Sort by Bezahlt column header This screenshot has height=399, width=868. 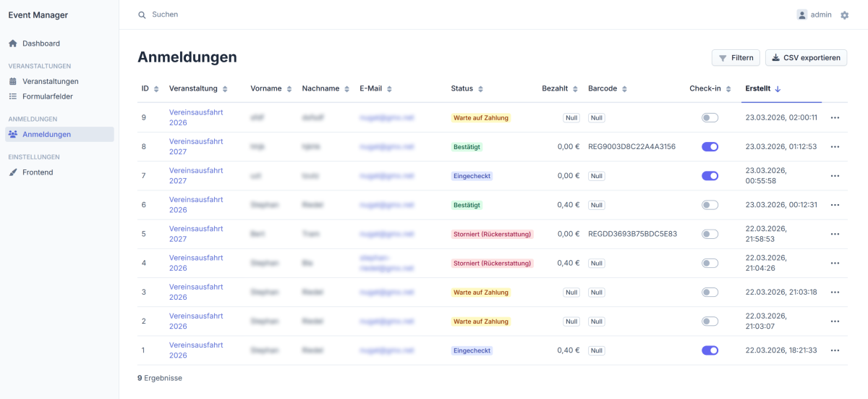click(560, 88)
